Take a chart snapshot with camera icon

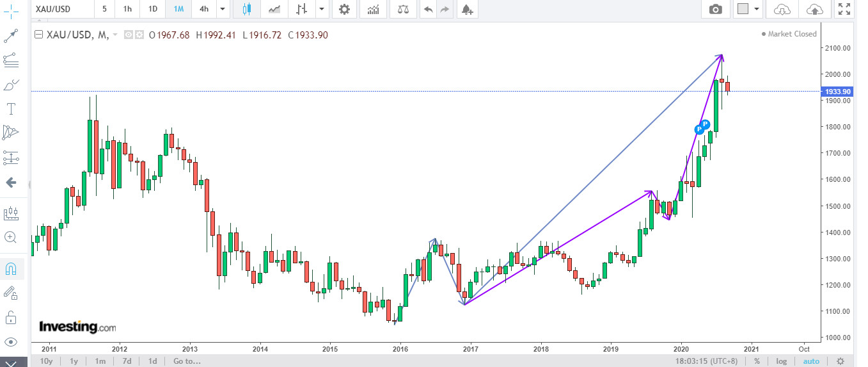point(716,9)
